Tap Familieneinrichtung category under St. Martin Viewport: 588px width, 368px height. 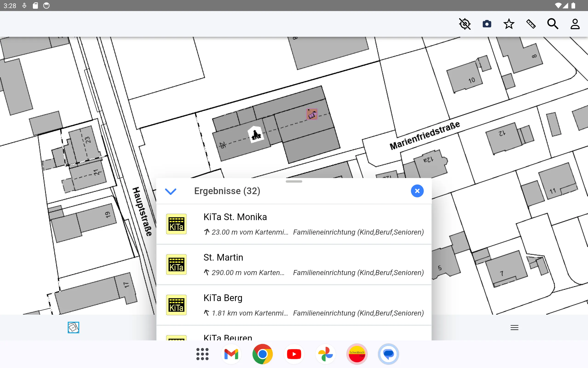point(358,272)
